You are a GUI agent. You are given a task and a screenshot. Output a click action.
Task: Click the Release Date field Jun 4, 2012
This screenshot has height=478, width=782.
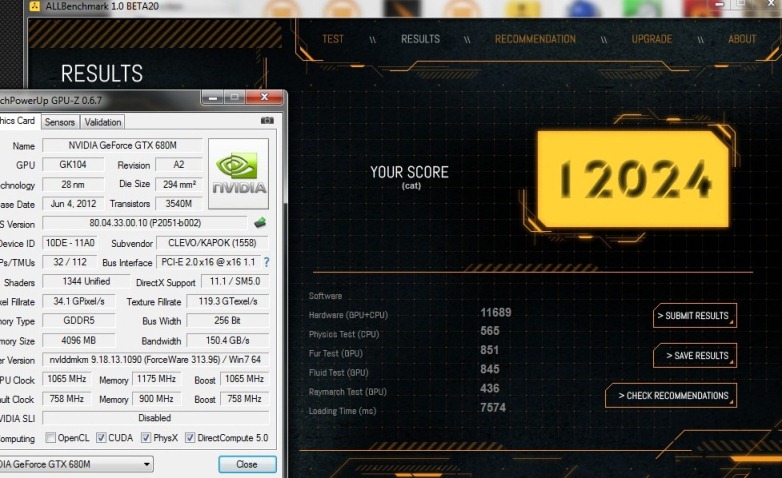click(73, 204)
